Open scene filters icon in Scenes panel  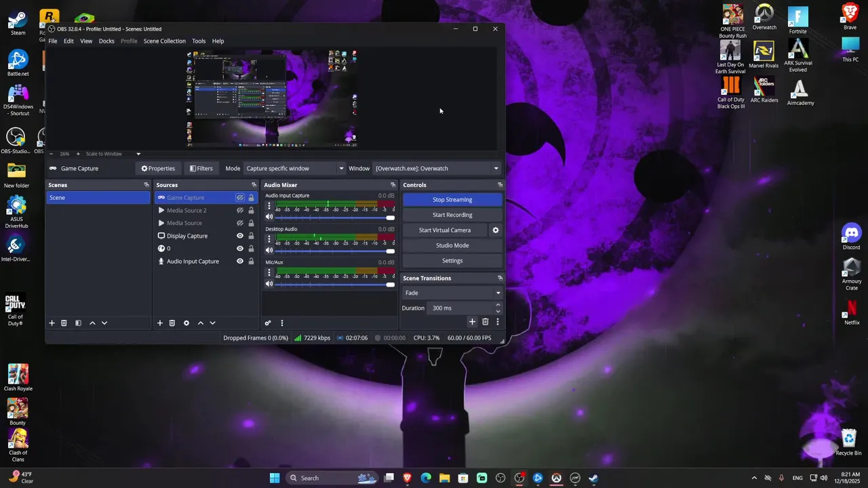pyautogui.click(x=78, y=323)
